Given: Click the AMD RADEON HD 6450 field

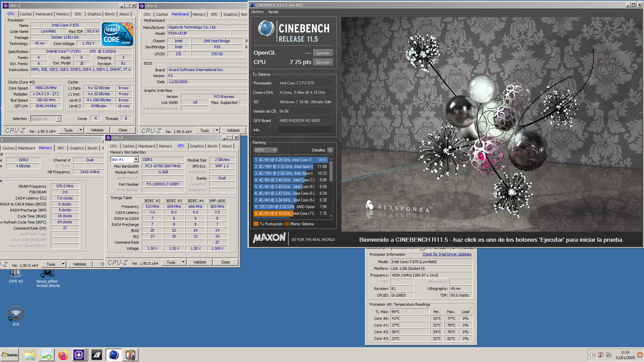Looking at the screenshot, I should click(305, 121).
